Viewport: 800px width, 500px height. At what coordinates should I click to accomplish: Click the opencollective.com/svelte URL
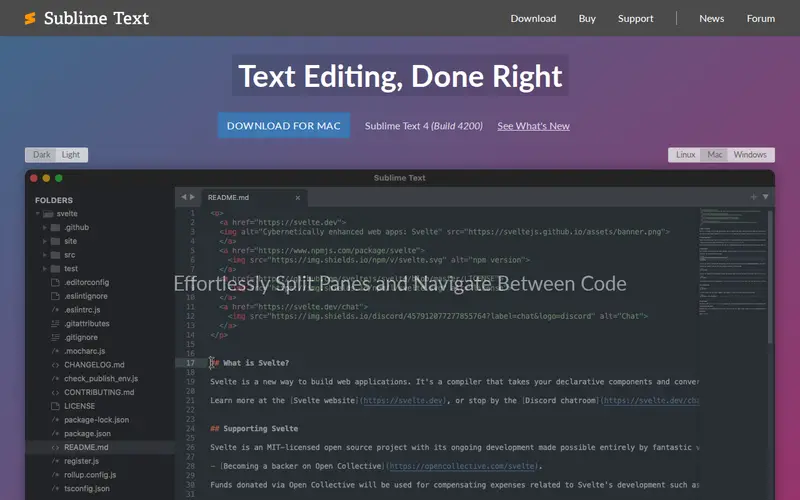[x=462, y=466]
